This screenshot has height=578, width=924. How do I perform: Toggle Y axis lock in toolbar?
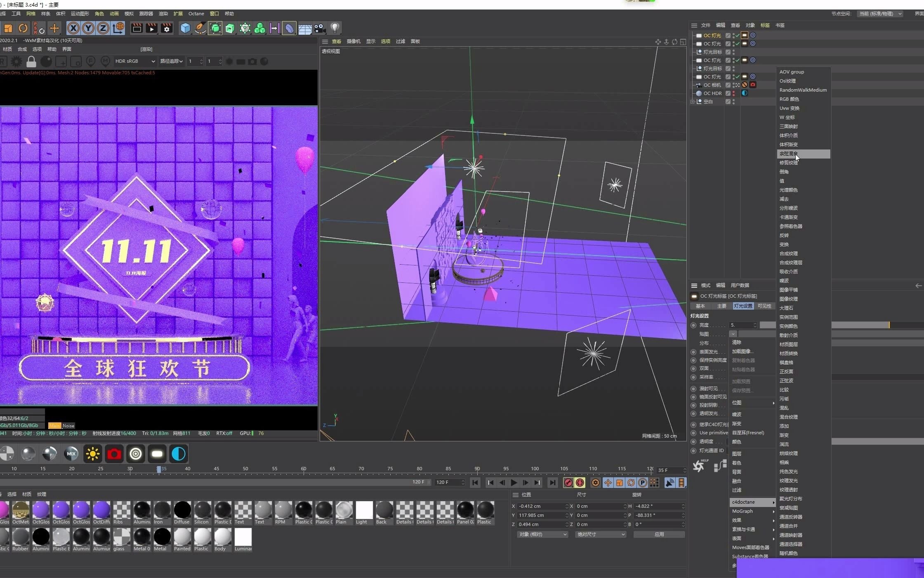pos(88,28)
